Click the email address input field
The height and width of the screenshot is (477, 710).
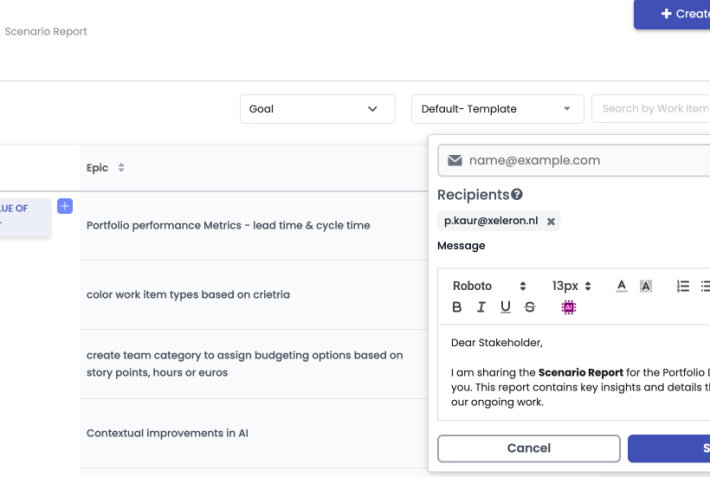pos(585,160)
